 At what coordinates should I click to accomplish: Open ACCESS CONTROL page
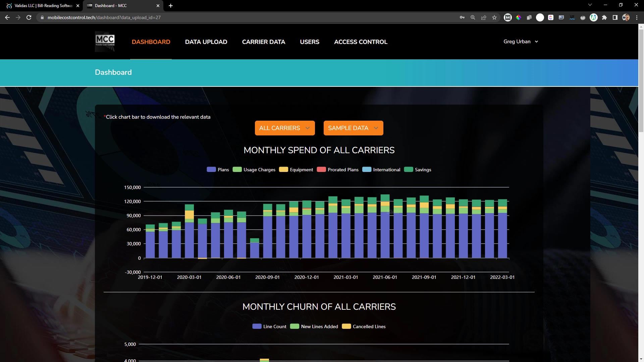point(361,42)
